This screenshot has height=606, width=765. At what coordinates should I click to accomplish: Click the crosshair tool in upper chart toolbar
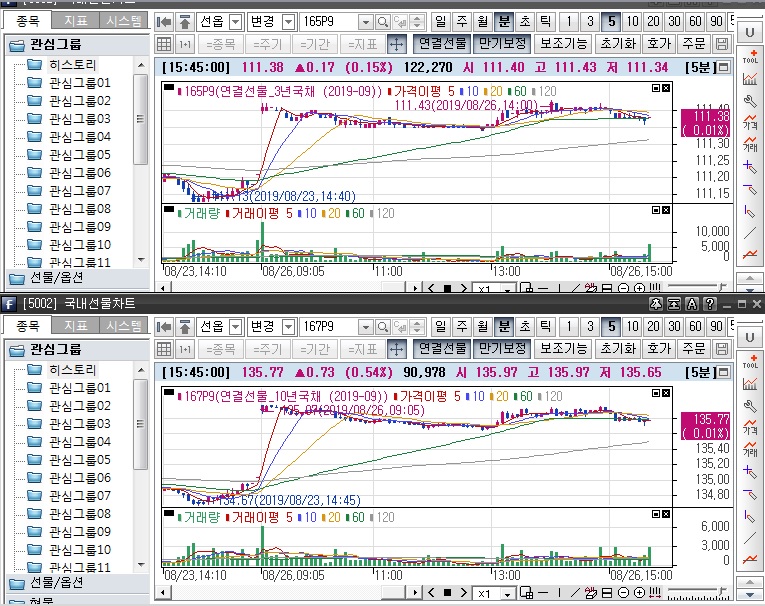click(396, 44)
